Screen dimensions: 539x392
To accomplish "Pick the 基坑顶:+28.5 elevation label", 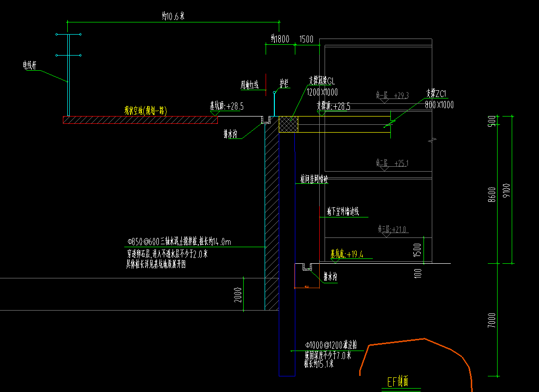I will (227, 105).
